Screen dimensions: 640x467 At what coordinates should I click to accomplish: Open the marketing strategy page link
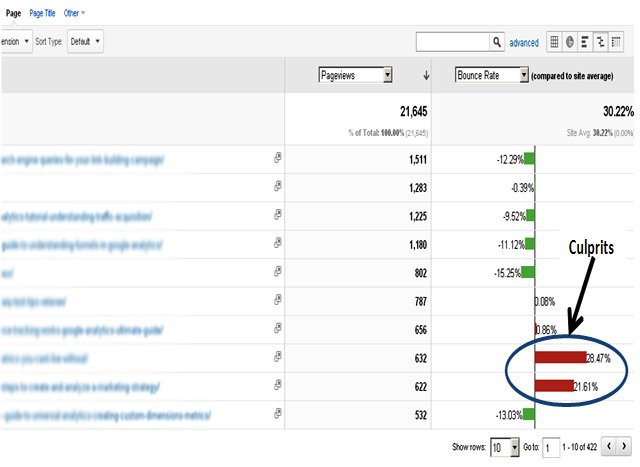[x=80, y=386]
